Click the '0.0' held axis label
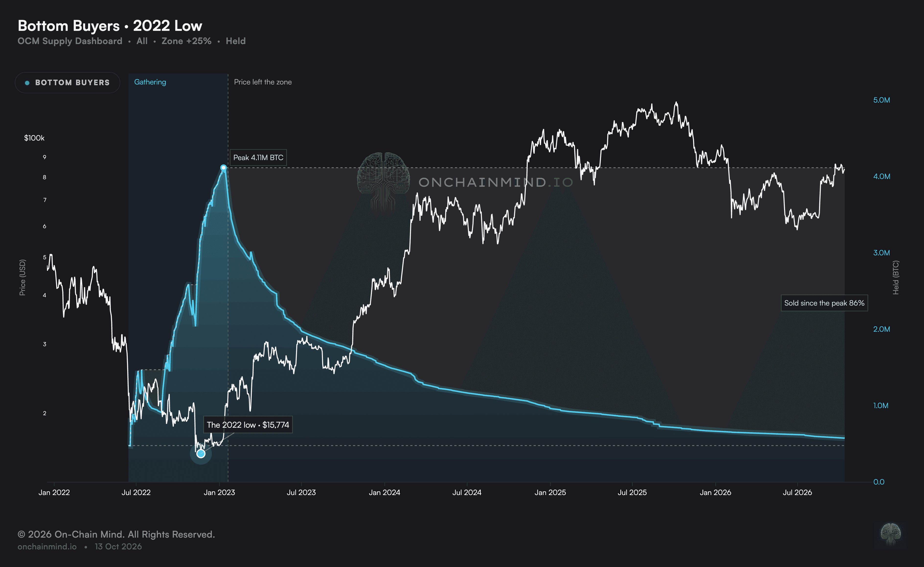The height and width of the screenshot is (567, 924). pos(879,482)
